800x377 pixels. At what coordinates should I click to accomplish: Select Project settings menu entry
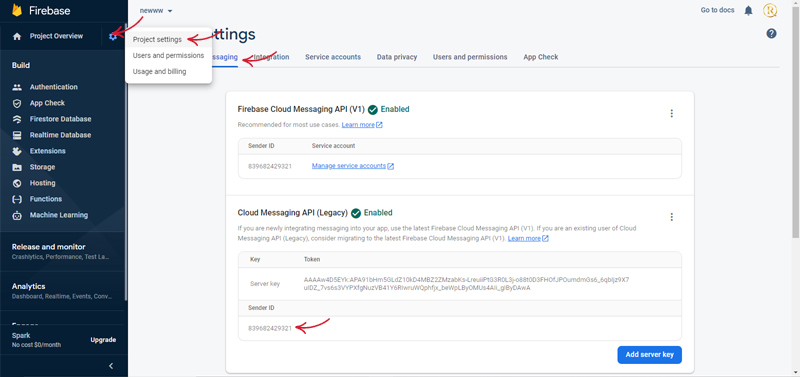coord(157,39)
